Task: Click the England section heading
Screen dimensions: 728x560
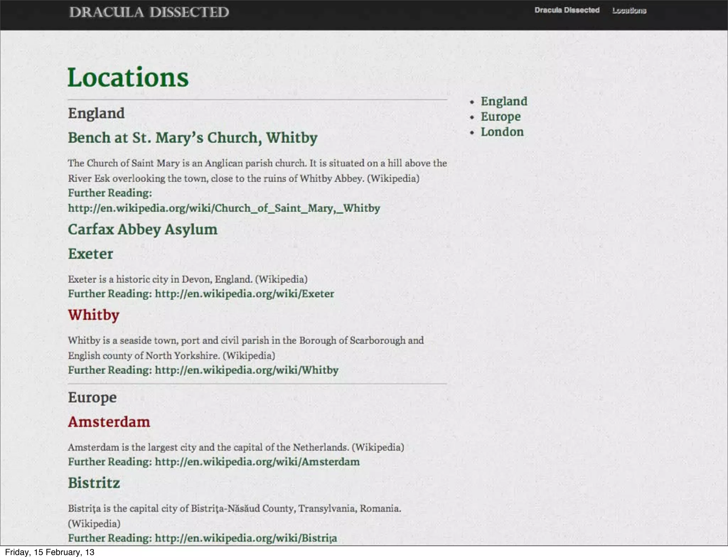Action: (96, 113)
